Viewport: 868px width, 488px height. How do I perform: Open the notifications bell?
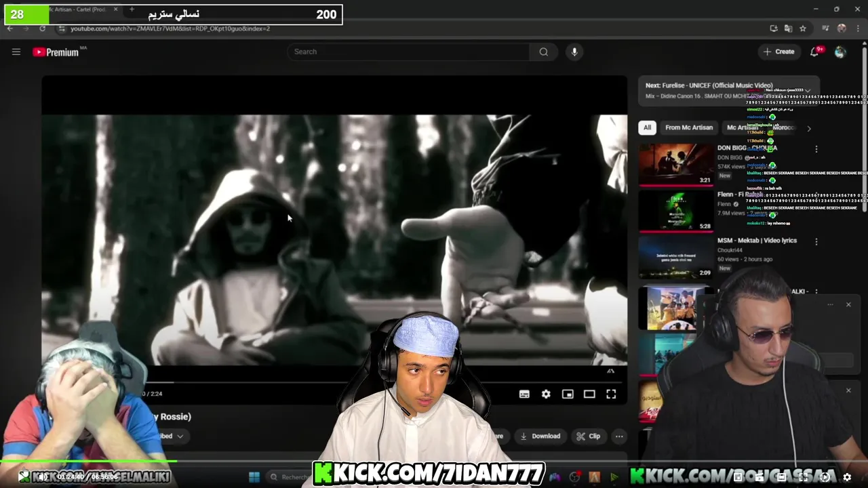[x=815, y=52]
